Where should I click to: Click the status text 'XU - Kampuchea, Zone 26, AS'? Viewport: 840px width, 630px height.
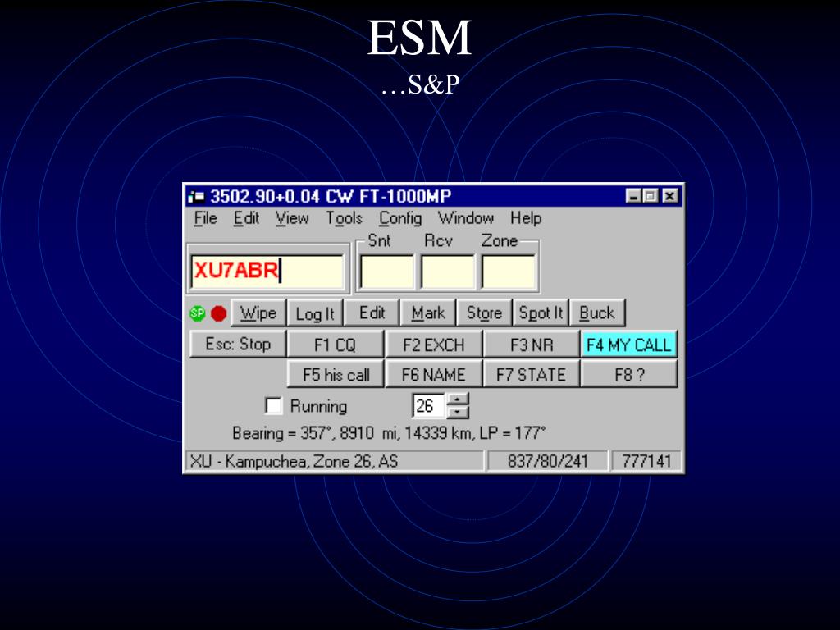294,461
